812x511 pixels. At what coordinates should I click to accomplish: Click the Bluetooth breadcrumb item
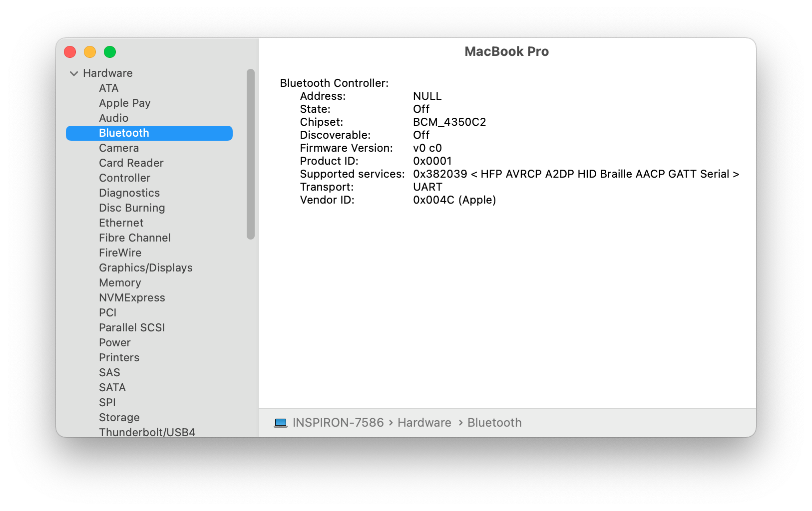pos(494,423)
